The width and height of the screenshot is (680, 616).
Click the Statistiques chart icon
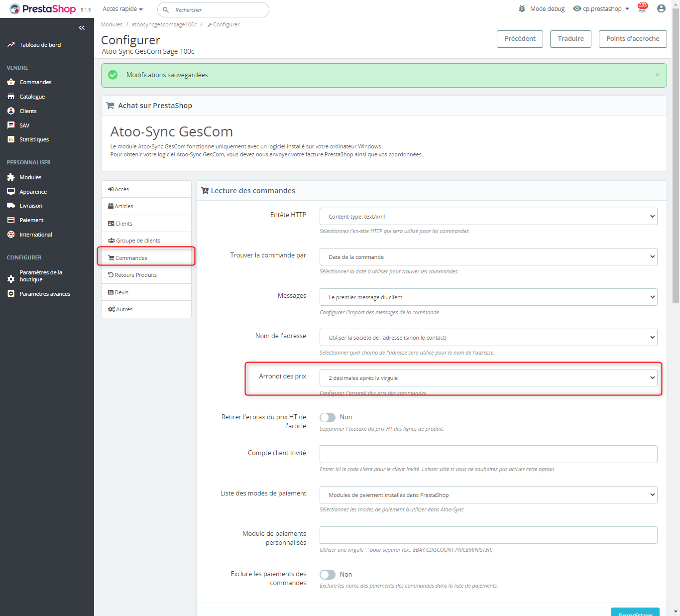click(11, 139)
